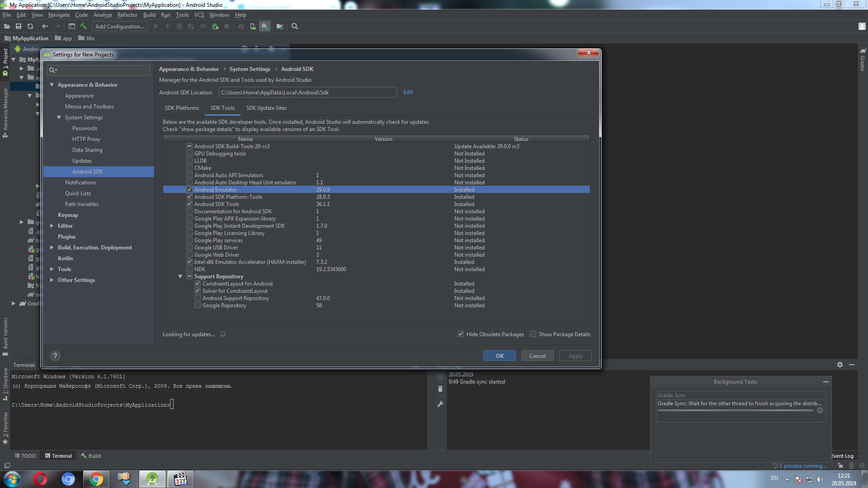Image resolution: width=868 pixels, height=488 pixels.
Task: Open the Refactor menu
Action: pyautogui.click(x=127, y=15)
